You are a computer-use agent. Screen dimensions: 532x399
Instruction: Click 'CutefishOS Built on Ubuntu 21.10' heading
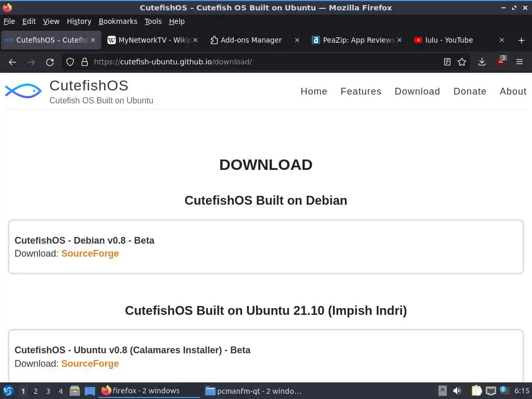pos(265,311)
